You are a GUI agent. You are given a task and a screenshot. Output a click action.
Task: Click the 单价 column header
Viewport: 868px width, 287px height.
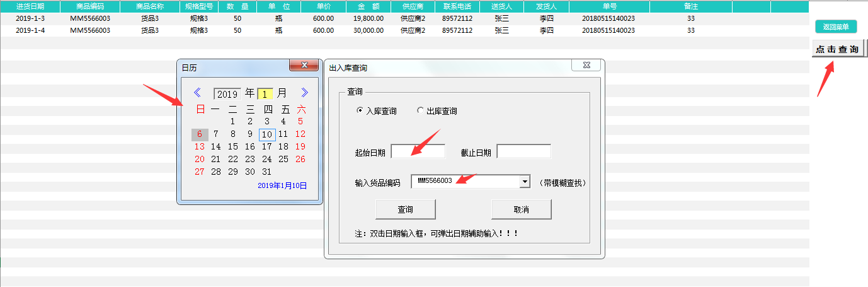[323, 6]
